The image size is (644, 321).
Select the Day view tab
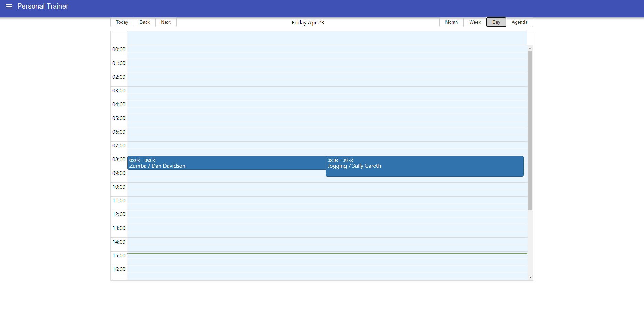(496, 22)
